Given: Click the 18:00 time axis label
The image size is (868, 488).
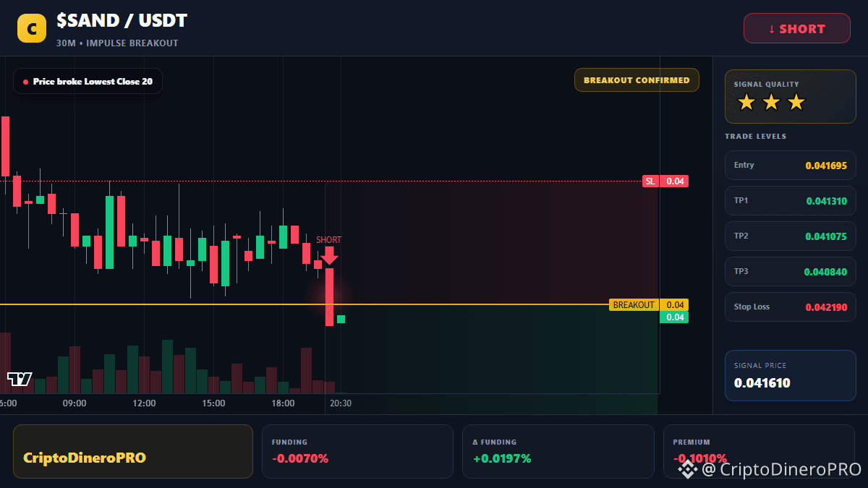Looking at the screenshot, I should pyautogui.click(x=283, y=403).
